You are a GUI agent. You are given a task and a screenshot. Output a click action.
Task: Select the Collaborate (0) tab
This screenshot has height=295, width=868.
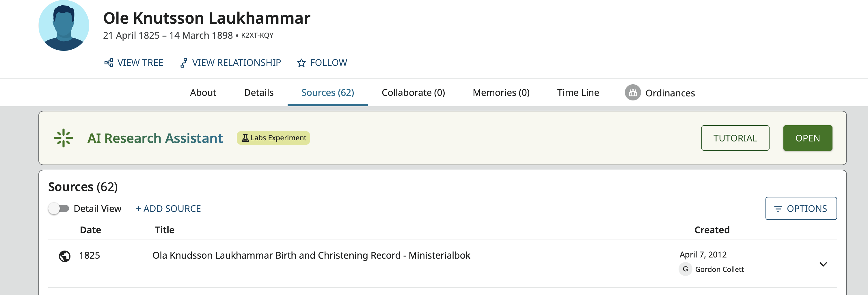413,93
